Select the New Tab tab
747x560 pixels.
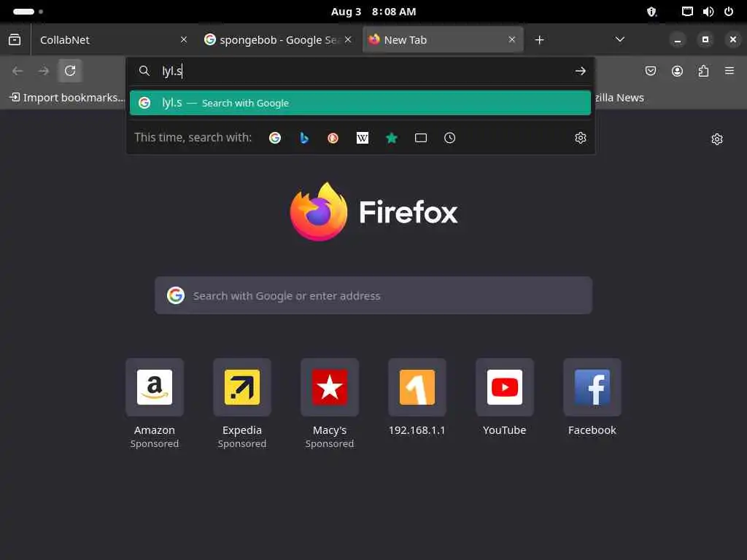(x=443, y=40)
